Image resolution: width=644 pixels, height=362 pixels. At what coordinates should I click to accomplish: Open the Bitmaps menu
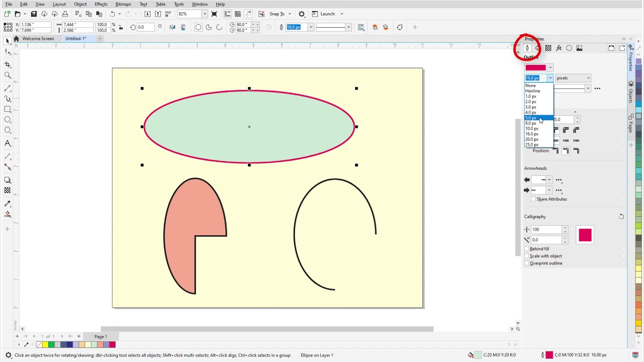tap(123, 4)
